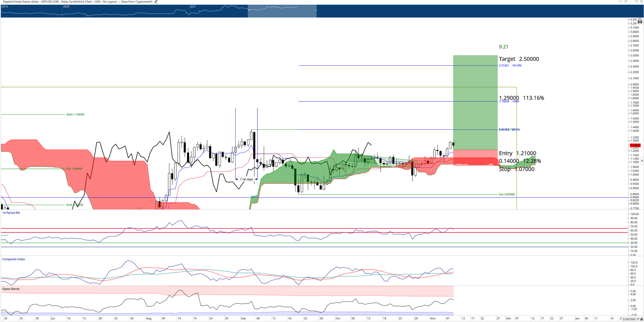Click the Entry 1.21000 label
Viewport: 644px width, 322px height.
pyautogui.click(x=517, y=153)
